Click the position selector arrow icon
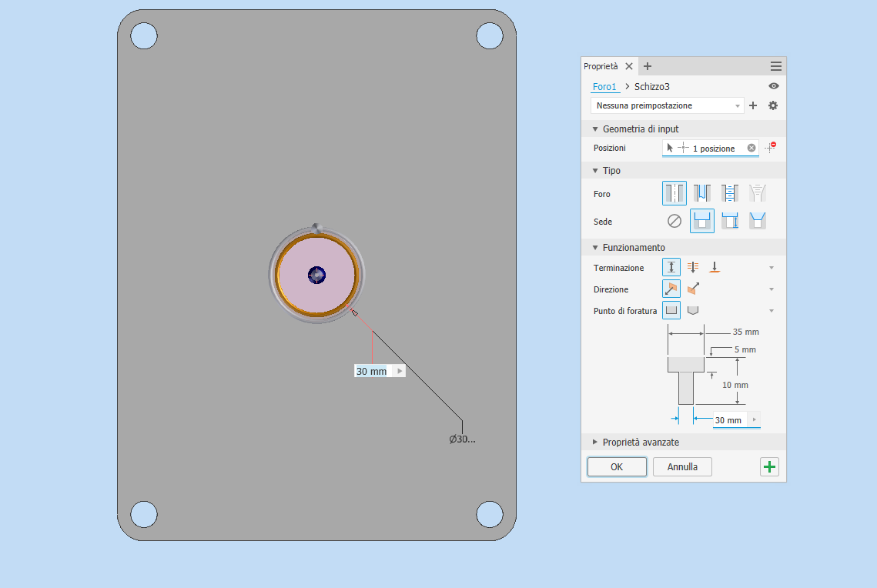877x588 pixels. (x=670, y=148)
